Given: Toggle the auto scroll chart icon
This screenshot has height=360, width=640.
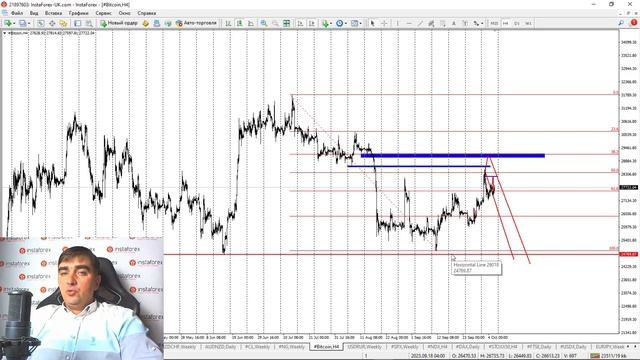Looking at the screenshot, I should (300, 23).
